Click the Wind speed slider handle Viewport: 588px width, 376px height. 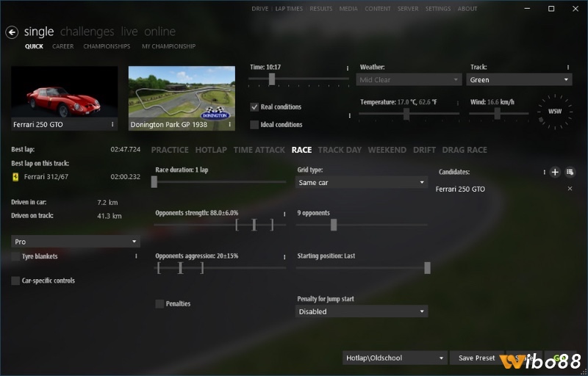(x=498, y=114)
